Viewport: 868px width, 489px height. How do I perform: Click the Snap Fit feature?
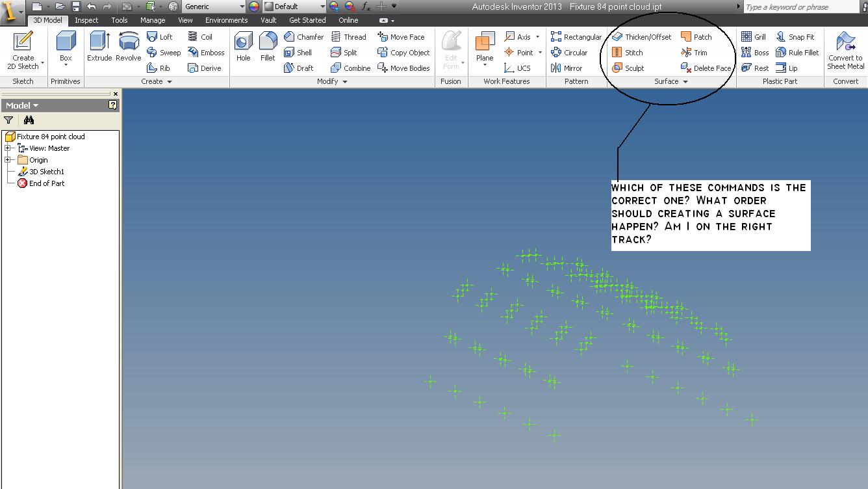coord(795,37)
